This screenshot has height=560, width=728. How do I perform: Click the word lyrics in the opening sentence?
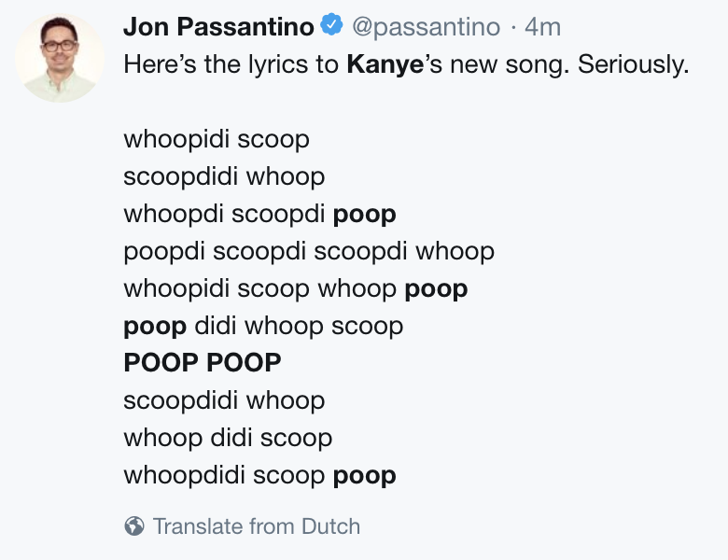tap(277, 64)
